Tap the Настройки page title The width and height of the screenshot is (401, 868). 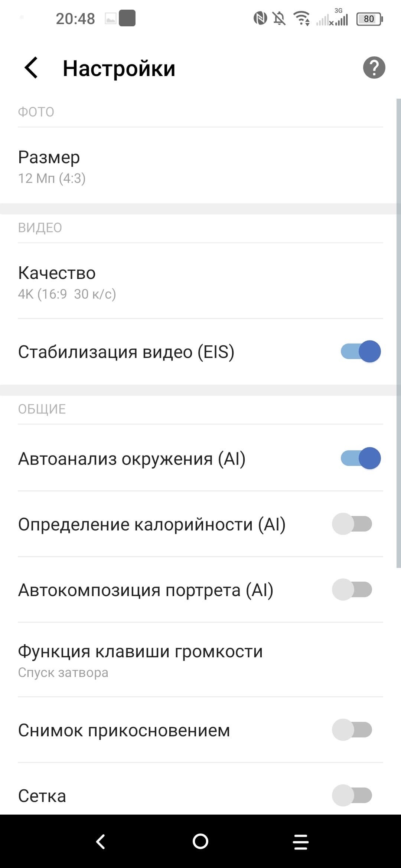tap(119, 69)
